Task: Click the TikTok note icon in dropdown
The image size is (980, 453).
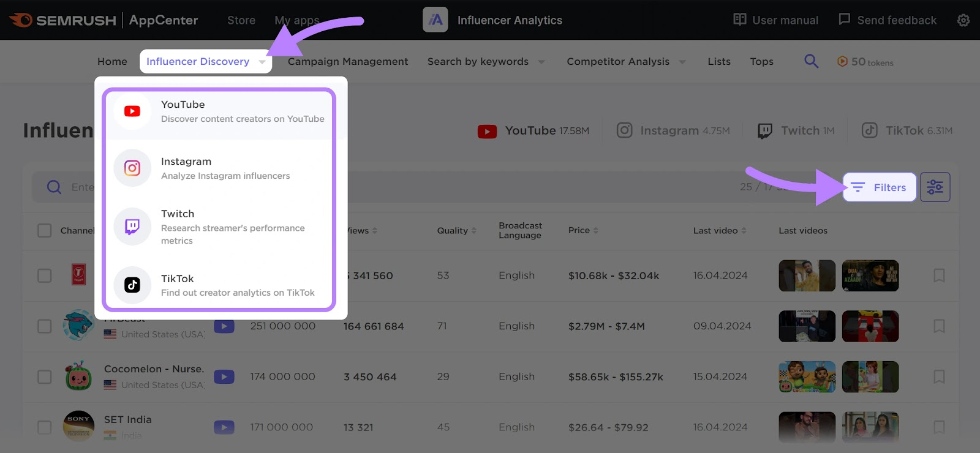Action: [132, 285]
